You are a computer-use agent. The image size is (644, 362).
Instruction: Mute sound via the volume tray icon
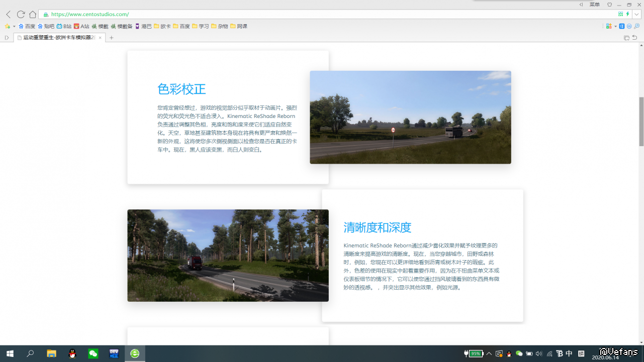point(539,353)
